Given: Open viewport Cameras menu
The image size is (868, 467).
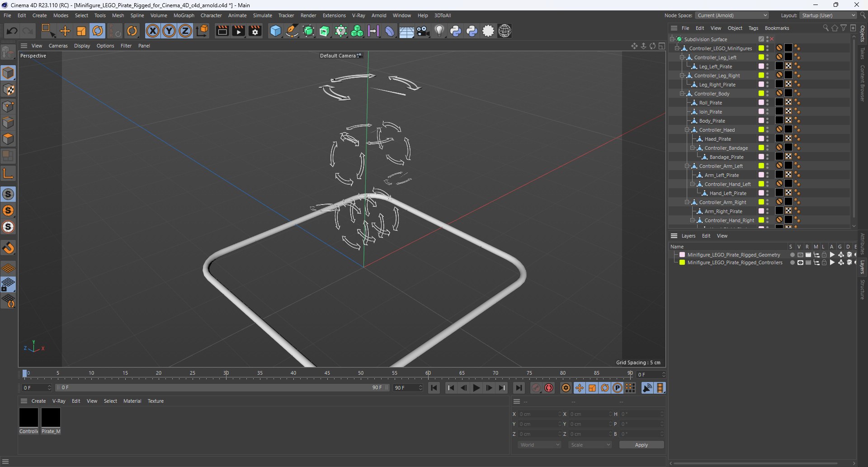Looking at the screenshot, I should (58, 46).
